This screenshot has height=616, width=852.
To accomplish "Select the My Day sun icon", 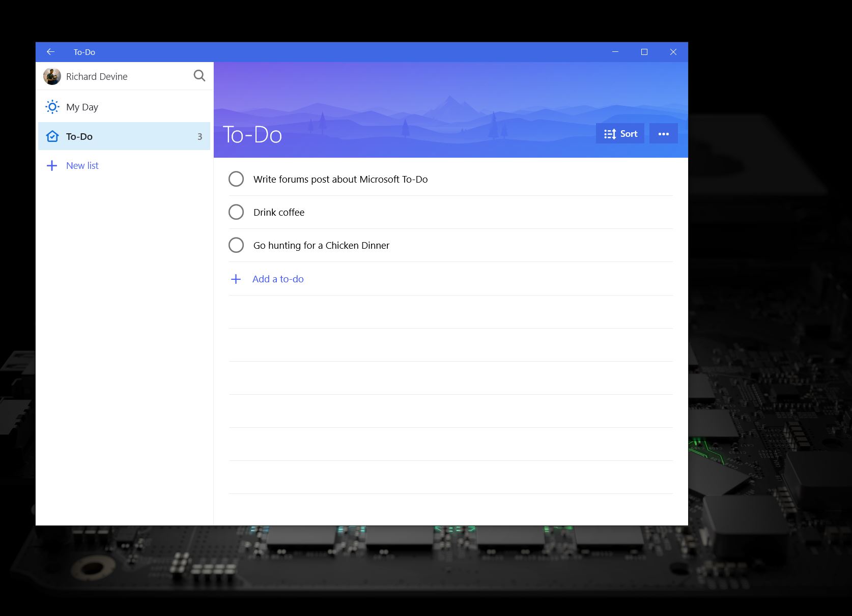I will (x=52, y=107).
